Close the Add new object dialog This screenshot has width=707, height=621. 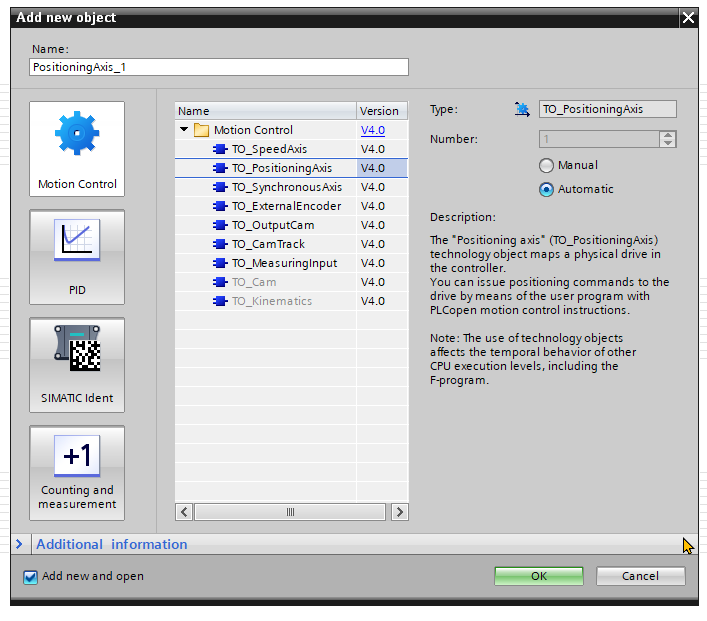point(688,18)
